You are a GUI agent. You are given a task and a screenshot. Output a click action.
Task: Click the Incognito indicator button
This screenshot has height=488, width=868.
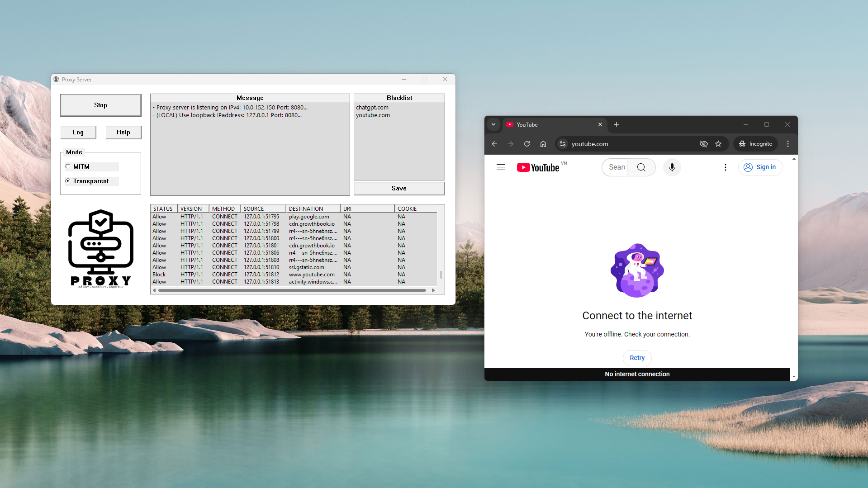[755, 144]
